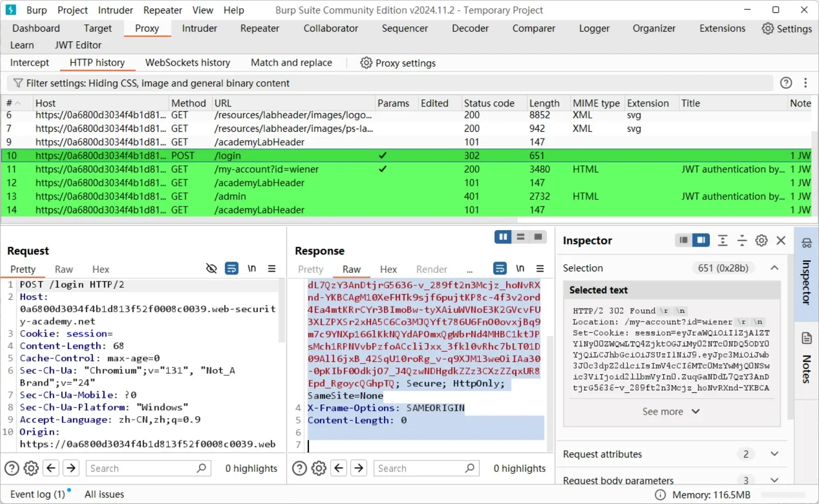The height and width of the screenshot is (504, 819).
Task: Open the Repeater tab
Action: [260, 28]
